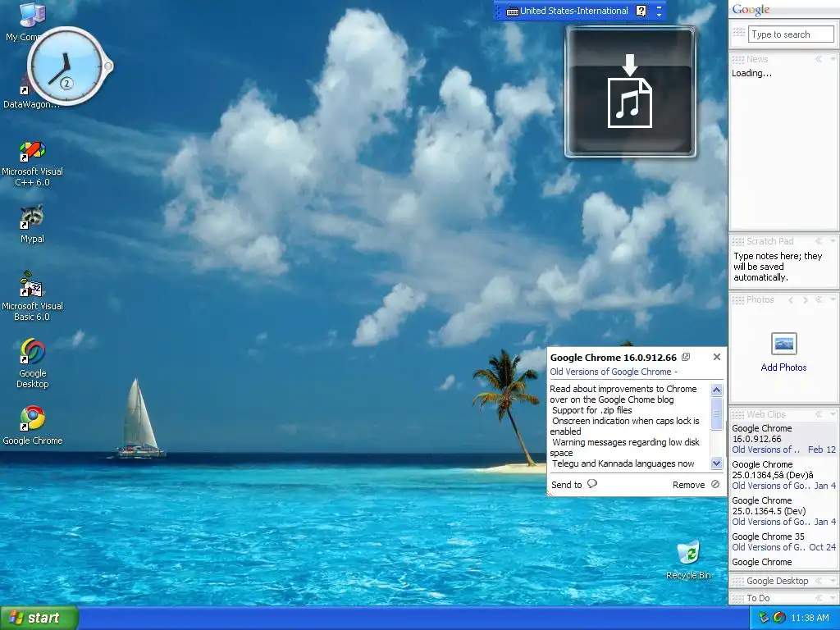Click the News gadget title
The image size is (840, 630).
[757, 59]
